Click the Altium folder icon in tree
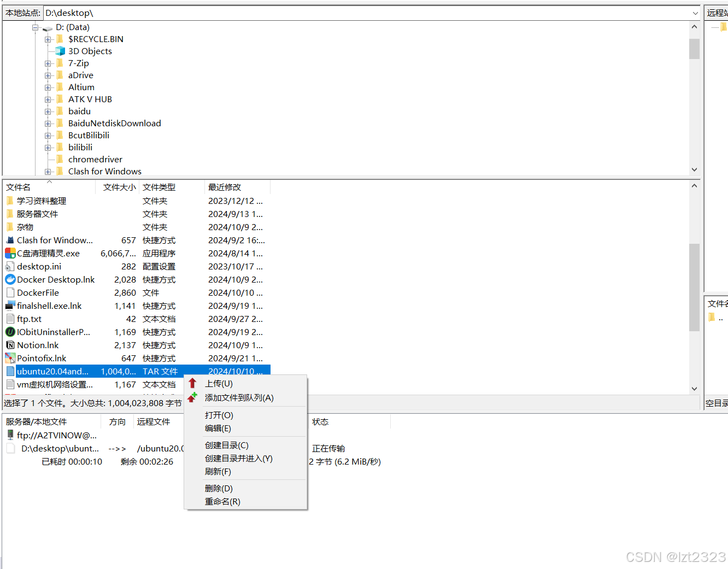Viewport: 728px width, 569px height. [60, 87]
